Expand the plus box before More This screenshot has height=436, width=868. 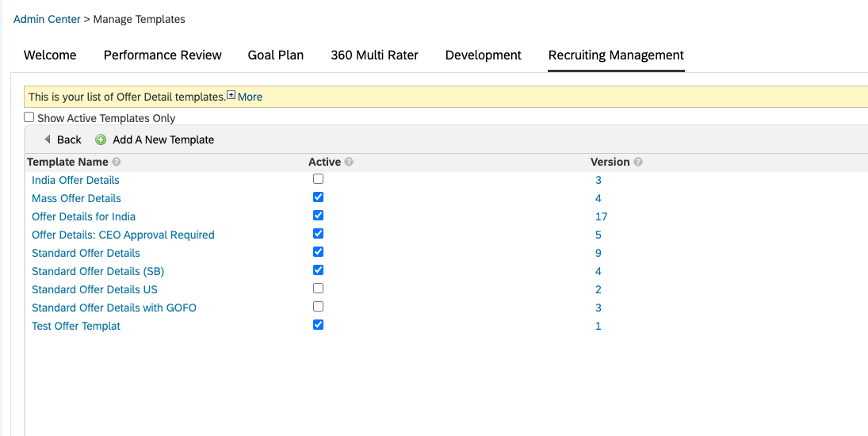pyautogui.click(x=231, y=94)
